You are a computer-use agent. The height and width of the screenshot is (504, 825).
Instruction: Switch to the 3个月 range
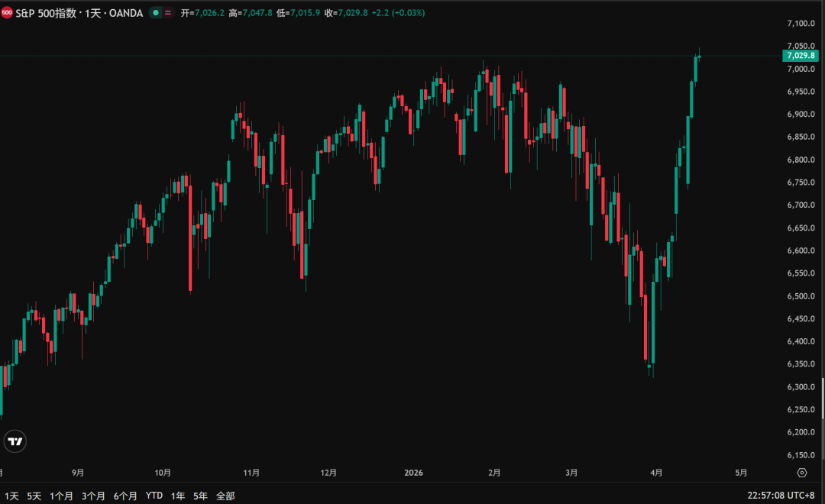(93, 496)
